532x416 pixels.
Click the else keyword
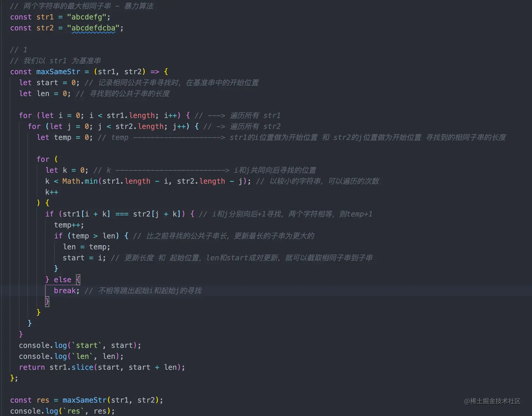[63, 280]
